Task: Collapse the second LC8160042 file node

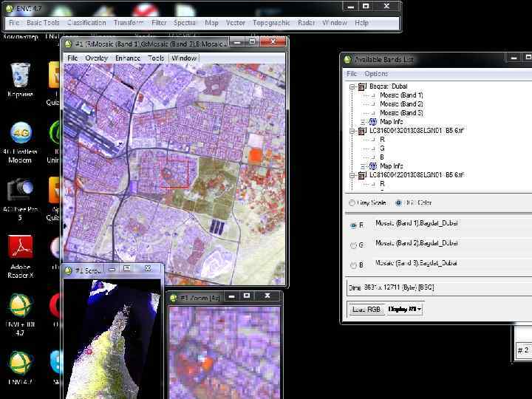Action: click(352, 175)
